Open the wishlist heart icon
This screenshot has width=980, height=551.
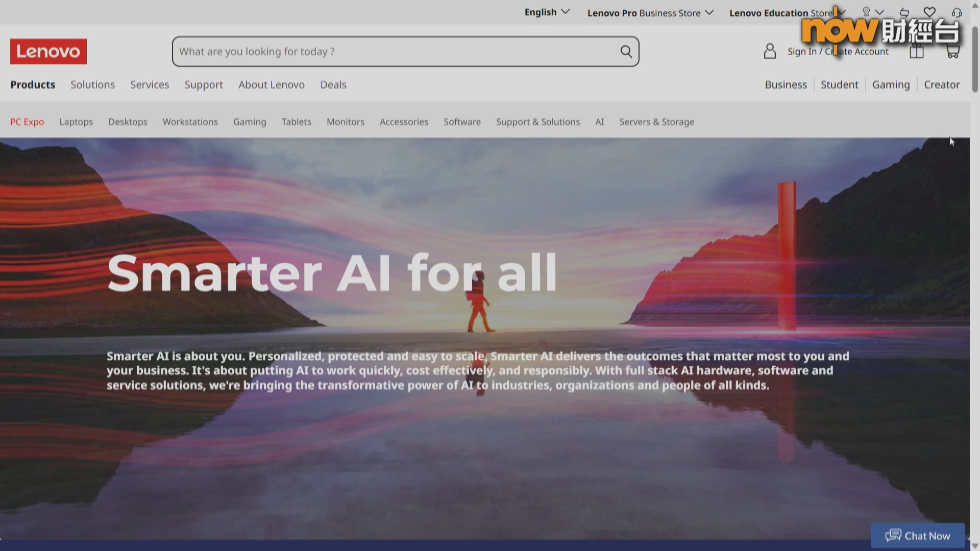click(929, 12)
